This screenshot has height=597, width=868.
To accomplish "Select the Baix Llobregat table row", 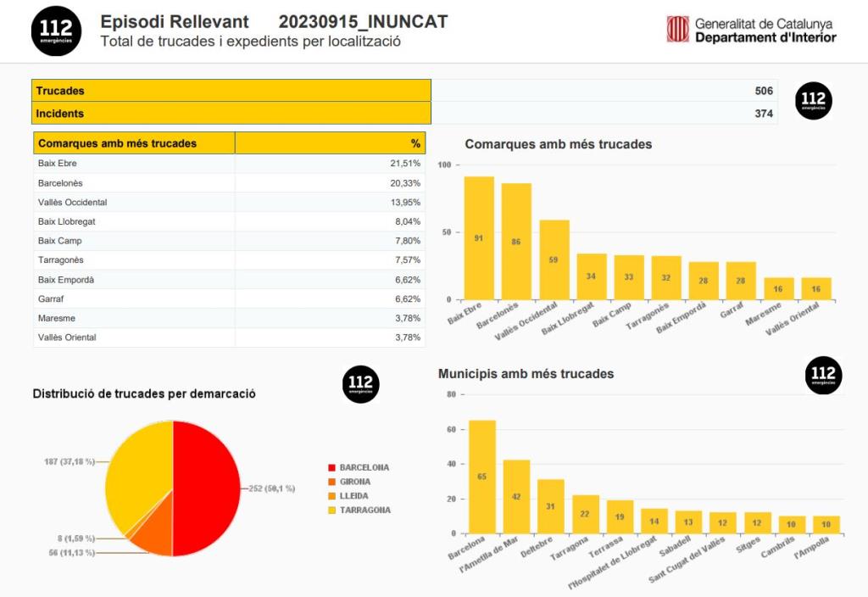I will click(229, 221).
